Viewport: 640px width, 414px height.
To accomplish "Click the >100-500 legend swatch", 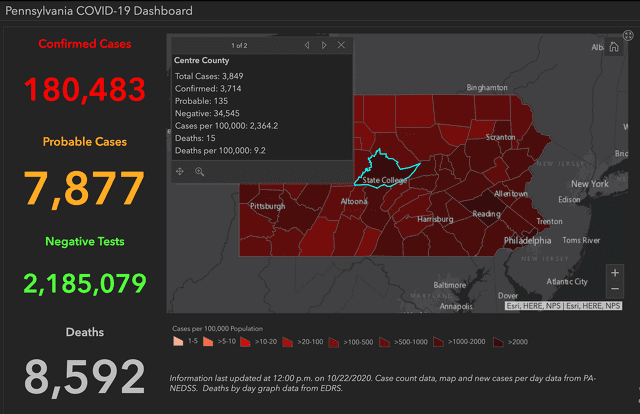I will tap(334, 342).
